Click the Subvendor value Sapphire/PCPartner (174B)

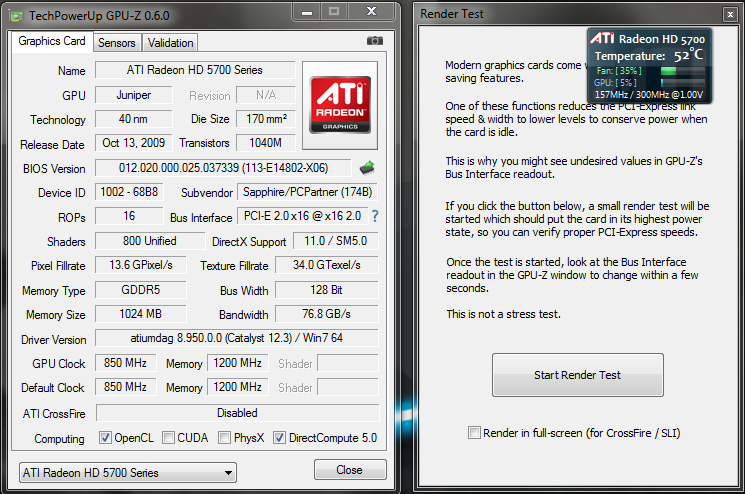click(x=307, y=192)
